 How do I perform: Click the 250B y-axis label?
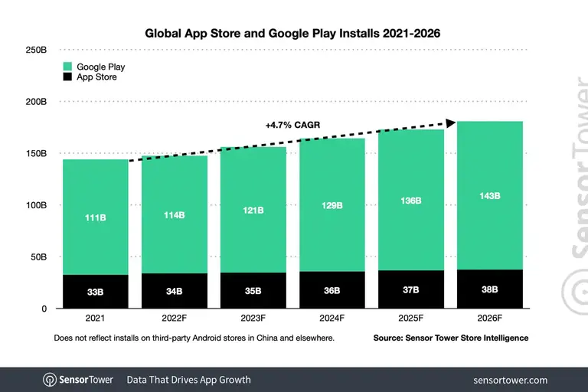click(37, 50)
